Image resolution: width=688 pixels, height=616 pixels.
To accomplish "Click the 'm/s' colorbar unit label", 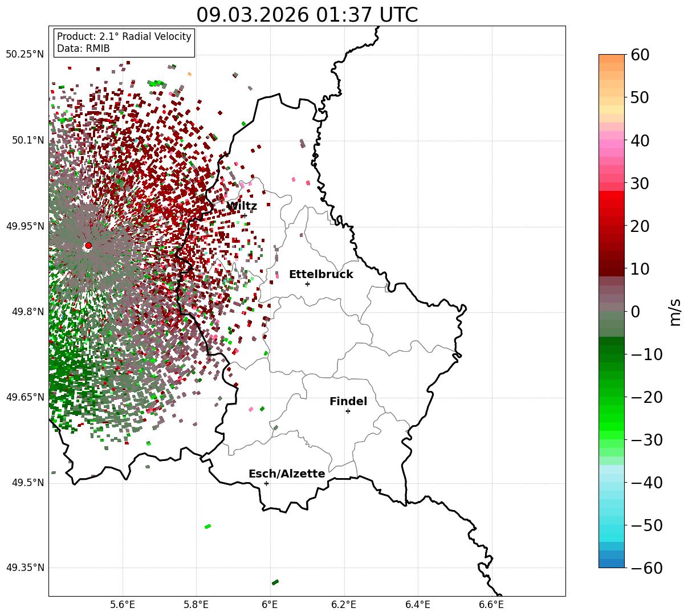I will click(675, 311).
